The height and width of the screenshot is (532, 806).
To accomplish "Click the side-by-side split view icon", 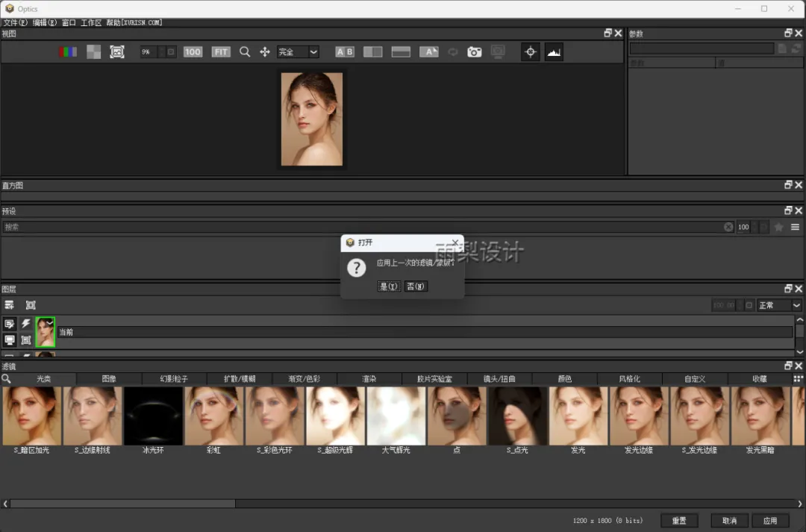I will (x=372, y=52).
